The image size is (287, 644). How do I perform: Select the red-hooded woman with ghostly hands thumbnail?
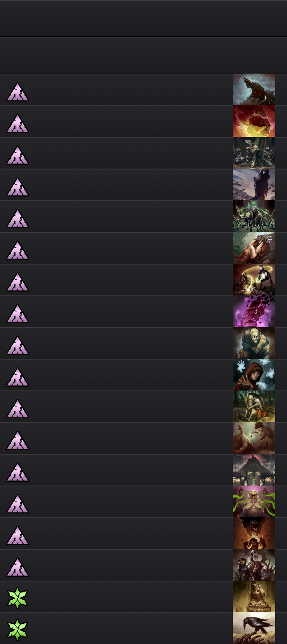pos(254,375)
